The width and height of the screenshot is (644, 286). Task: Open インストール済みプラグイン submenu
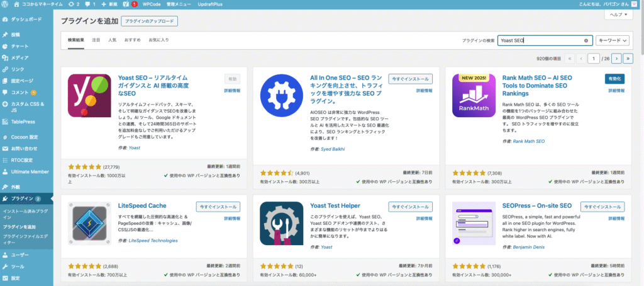click(x=25, y=214)
